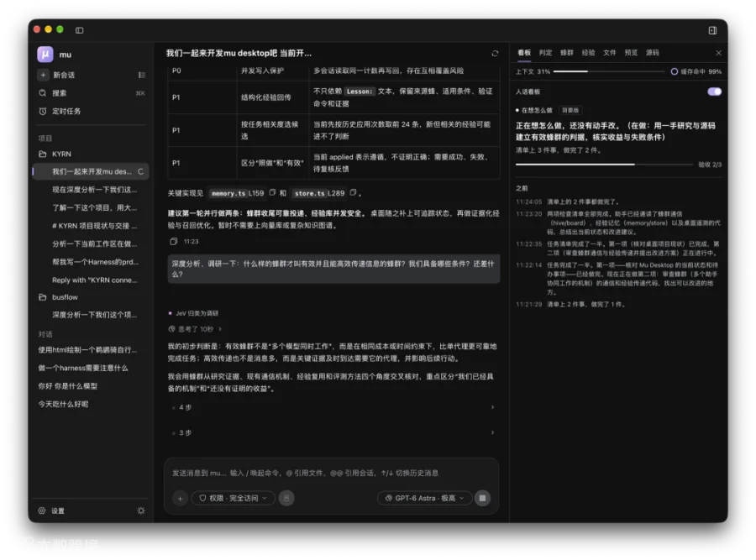Open the GPT-6 Astra · 极高 model dropdown

tap(424, 498)
